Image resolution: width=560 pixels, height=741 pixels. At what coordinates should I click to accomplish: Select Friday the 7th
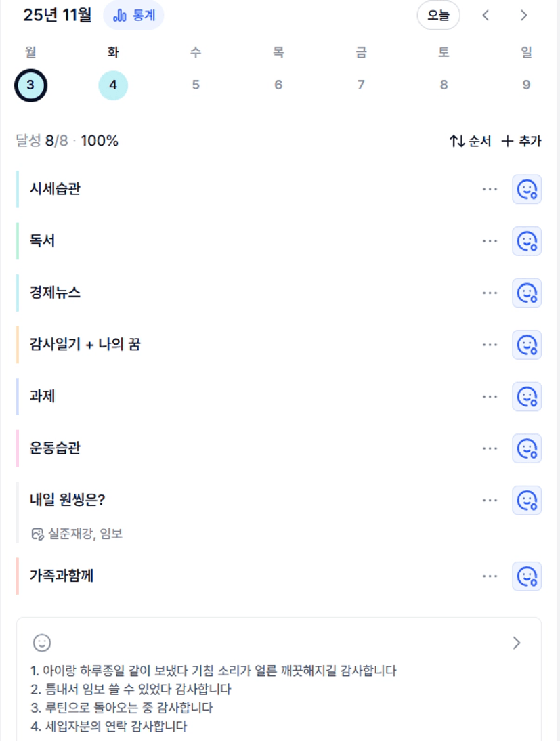(361, 85)
